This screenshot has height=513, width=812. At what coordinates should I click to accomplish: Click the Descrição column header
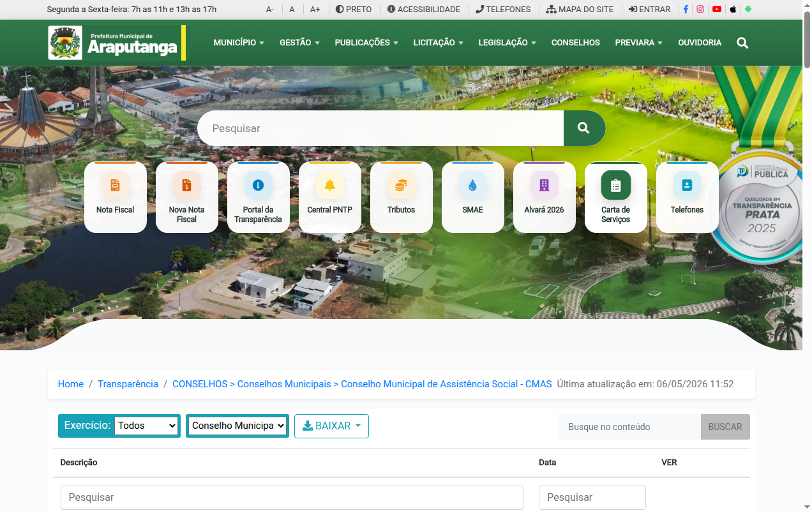(x=79, y=463)
